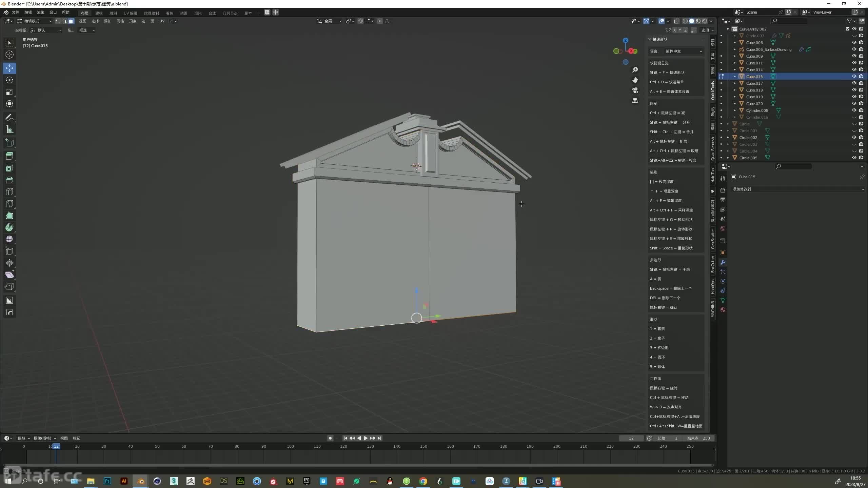Open the 标记 marker menu
The width and height of the screenshot is (868, 488).
click(x=77, y=438)
